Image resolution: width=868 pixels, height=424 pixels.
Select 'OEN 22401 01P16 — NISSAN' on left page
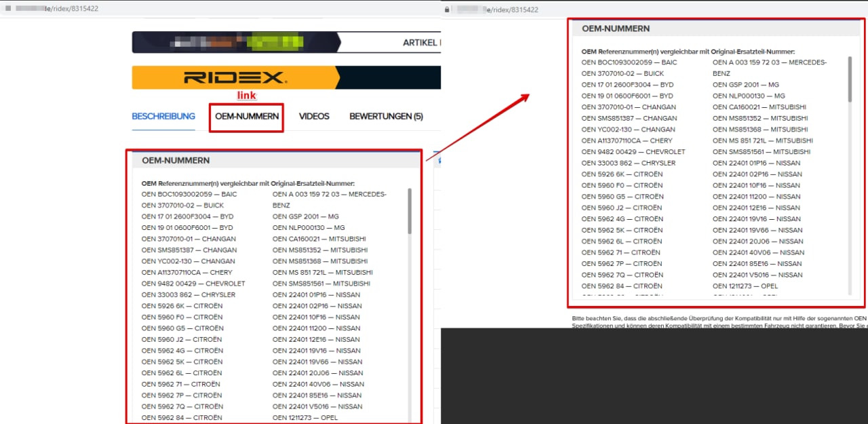[x=317, y=294]
